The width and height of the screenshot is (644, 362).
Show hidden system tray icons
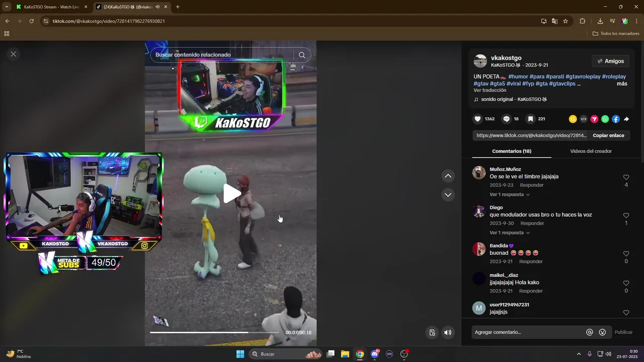pos(579,354)
